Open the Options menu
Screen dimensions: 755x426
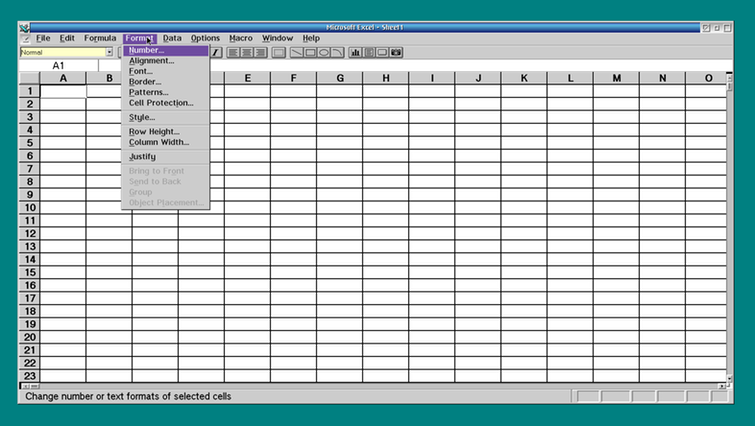205,38
